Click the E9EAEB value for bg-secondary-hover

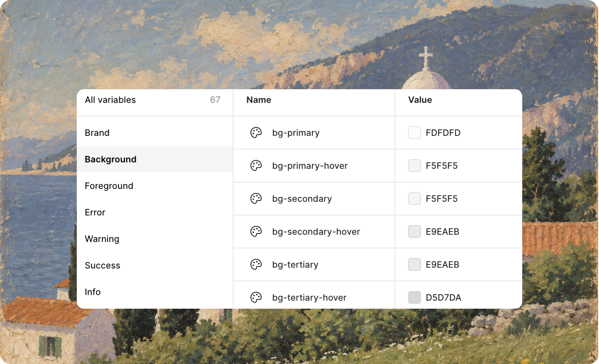(442, 232)
